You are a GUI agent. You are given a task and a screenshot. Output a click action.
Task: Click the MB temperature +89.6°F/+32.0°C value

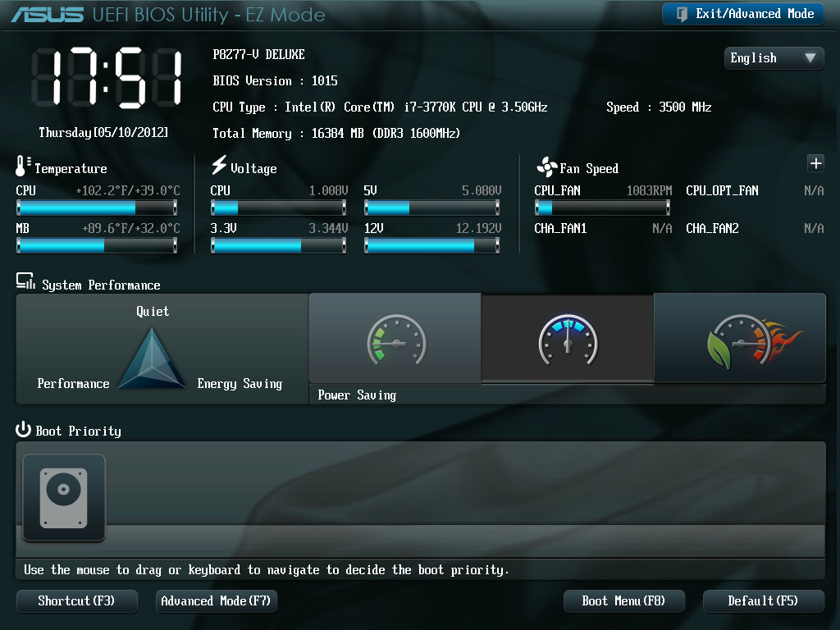click(131, 229)
